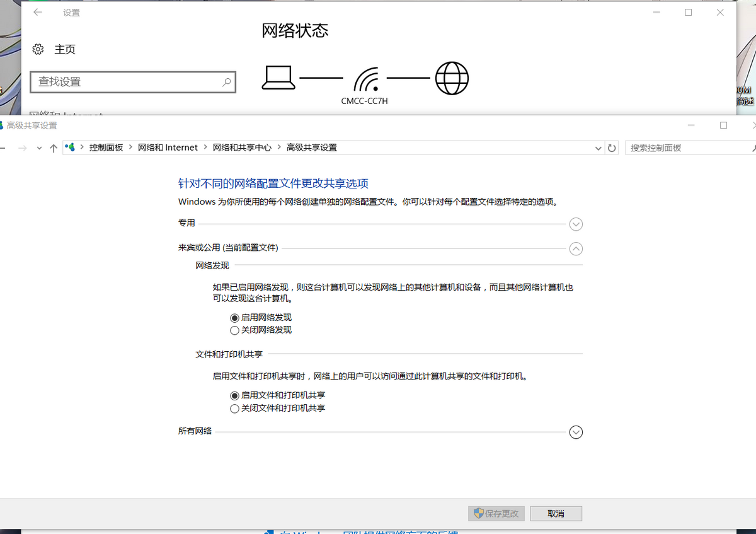Expand the 所有网络 section
This screenshot has width=756, height=534.
(575, 432)
